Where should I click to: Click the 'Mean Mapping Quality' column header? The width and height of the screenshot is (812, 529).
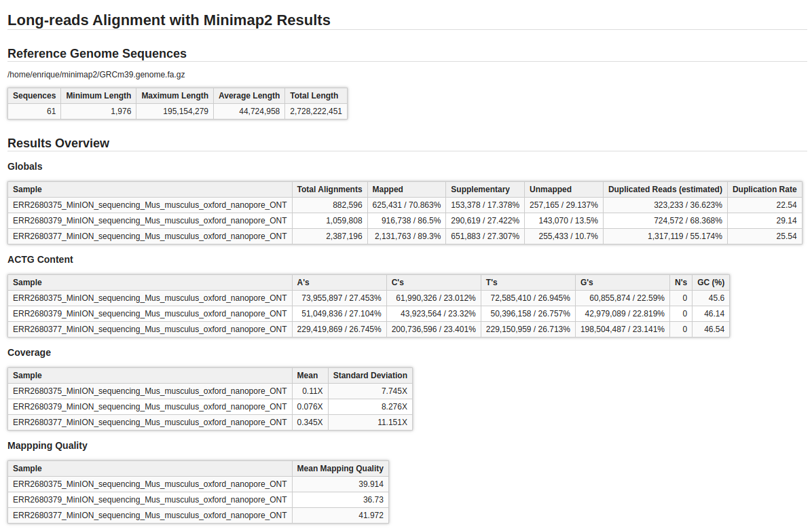(340, 469)
